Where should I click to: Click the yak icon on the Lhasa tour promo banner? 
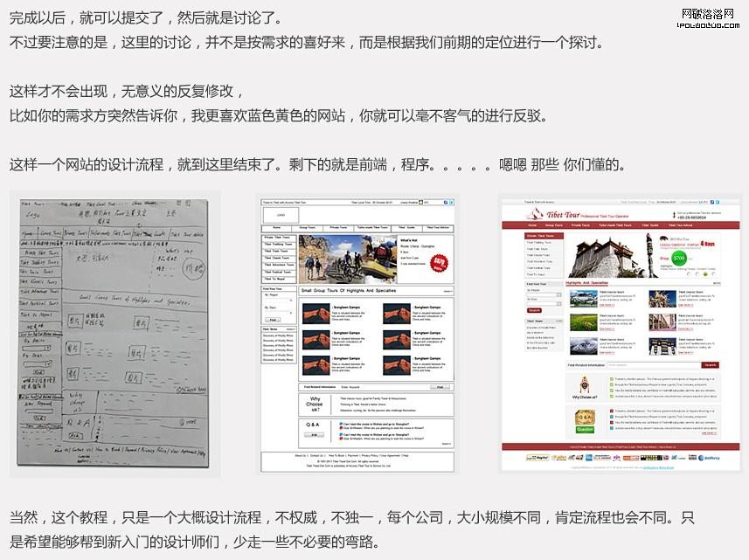(x=665, y=239)
